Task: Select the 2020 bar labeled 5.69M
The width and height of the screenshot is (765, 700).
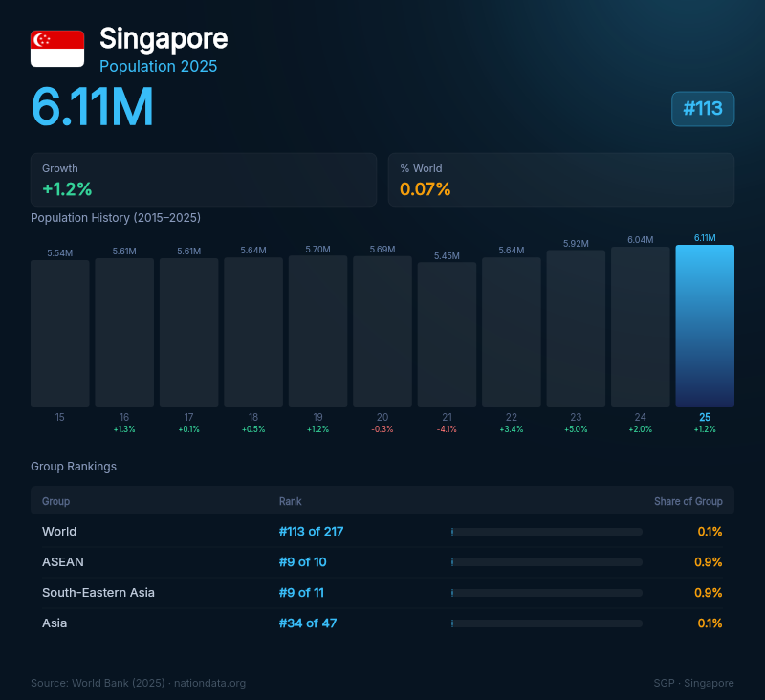Action: click(382, 332)
